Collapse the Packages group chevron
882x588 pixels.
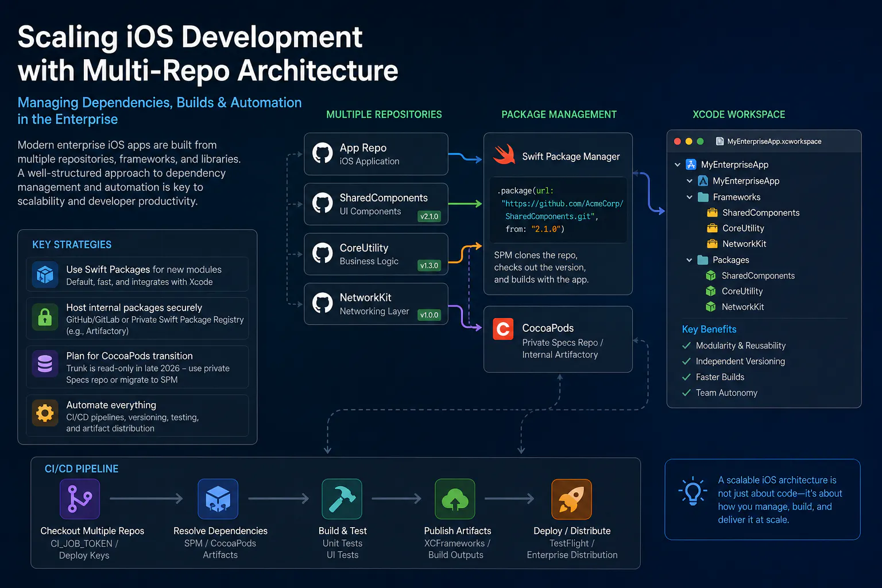tap(690, 260)
